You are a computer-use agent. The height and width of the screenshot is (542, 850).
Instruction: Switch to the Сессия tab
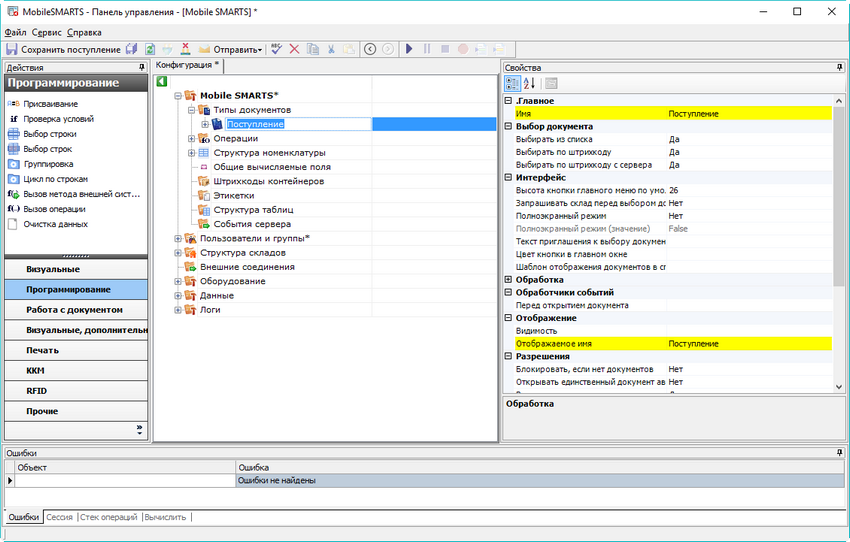[59, 517]
